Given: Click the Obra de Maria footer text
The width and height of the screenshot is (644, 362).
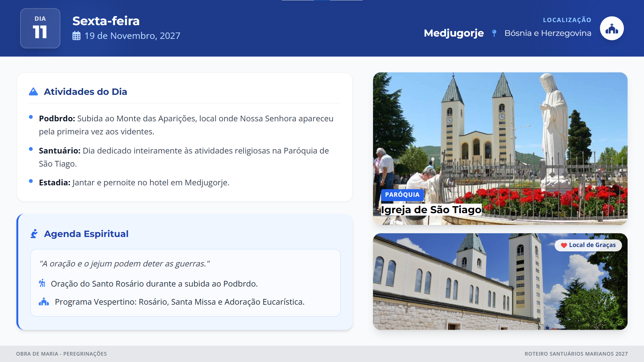Looking at the screenshot, I should (61, 354).
